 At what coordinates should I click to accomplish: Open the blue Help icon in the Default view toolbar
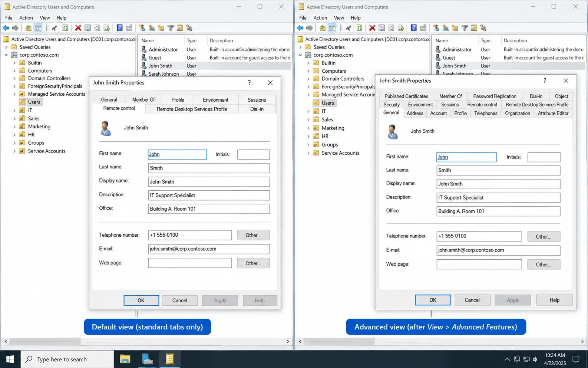click(119, 28)
